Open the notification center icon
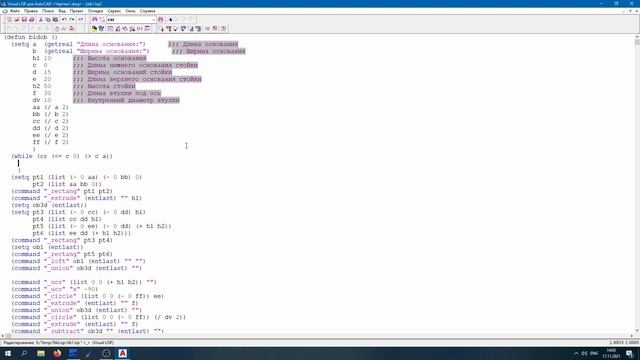The width and height of the screenshot is (640, 360). coord(630,353)
